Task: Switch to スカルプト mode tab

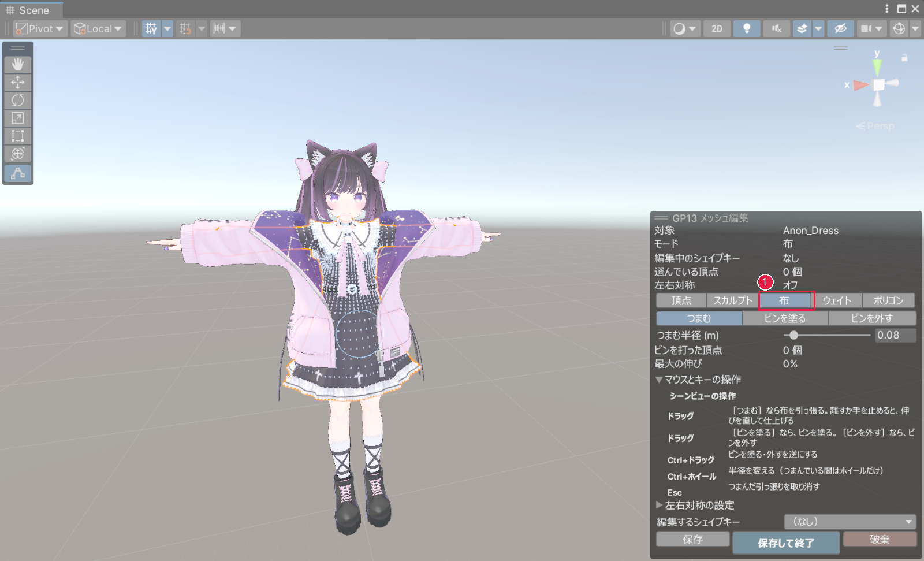Action: 733,300
